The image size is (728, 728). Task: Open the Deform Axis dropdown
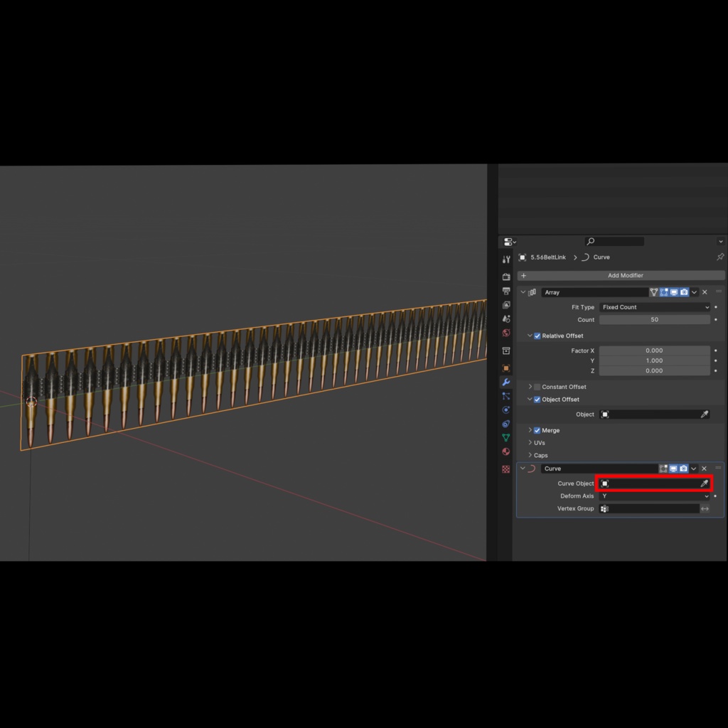655,496
